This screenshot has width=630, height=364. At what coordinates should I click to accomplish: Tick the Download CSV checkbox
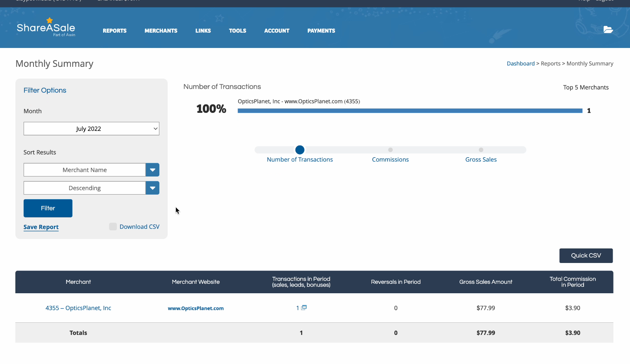[113, 226]
